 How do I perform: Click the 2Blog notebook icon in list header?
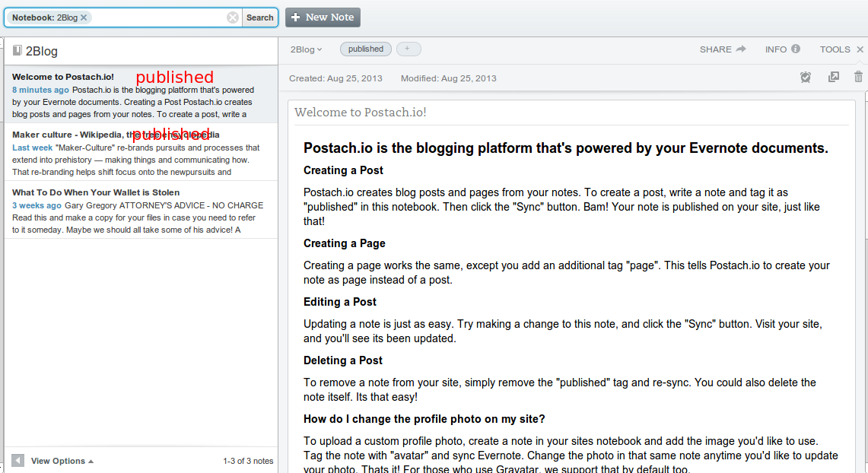17,52
